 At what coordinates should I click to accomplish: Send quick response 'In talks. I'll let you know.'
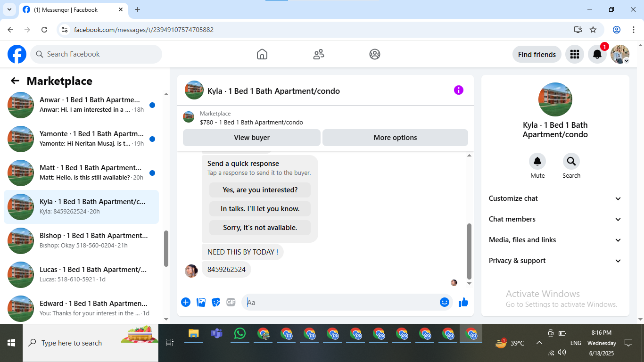260,209
